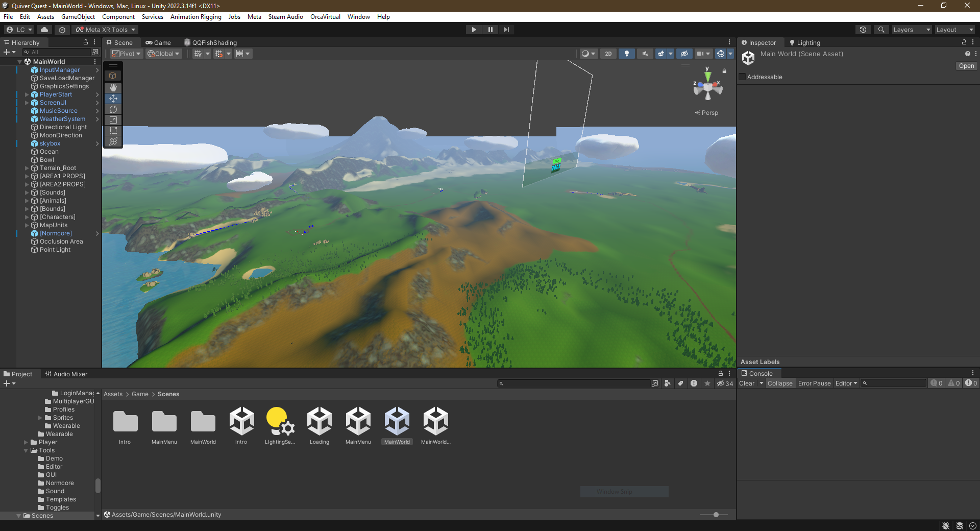Open the Pivot mode dropdown
Viewport: 980px width, 531px height.
(x=126, y=54)
